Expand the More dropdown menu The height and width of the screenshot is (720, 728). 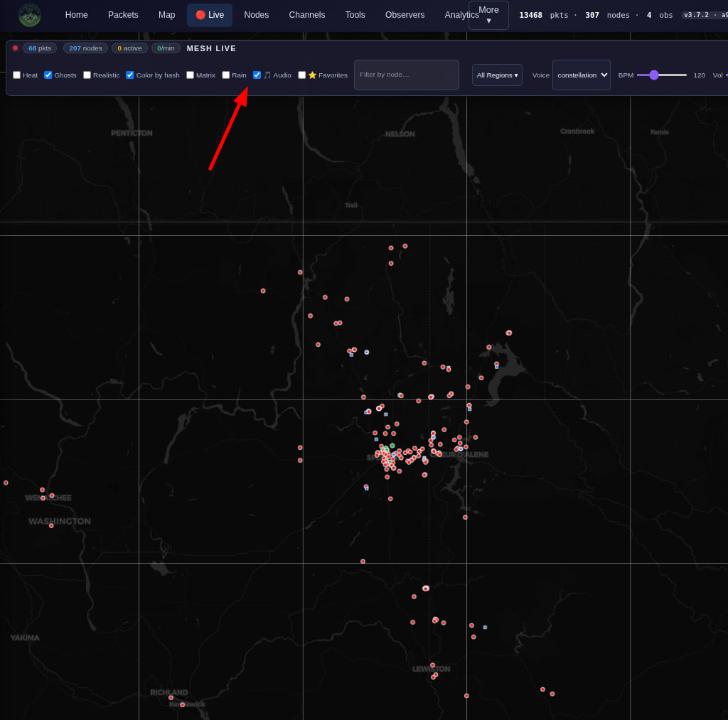click(488, 15)
